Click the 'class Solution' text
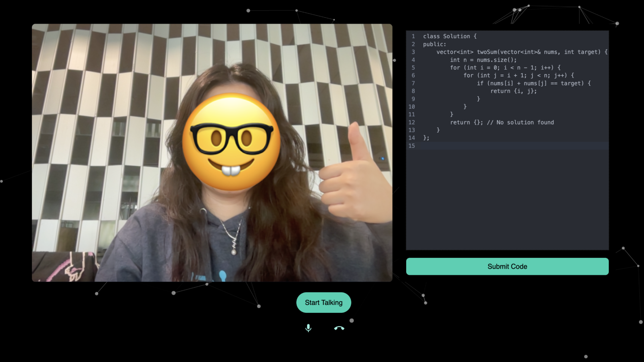Image resolution: width=644 pixels, height=362 pixels. click(450, 36)
